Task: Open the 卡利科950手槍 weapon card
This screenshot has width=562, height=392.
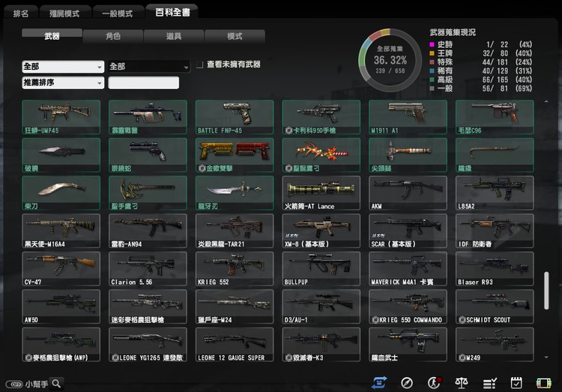Action: (321, 117)
